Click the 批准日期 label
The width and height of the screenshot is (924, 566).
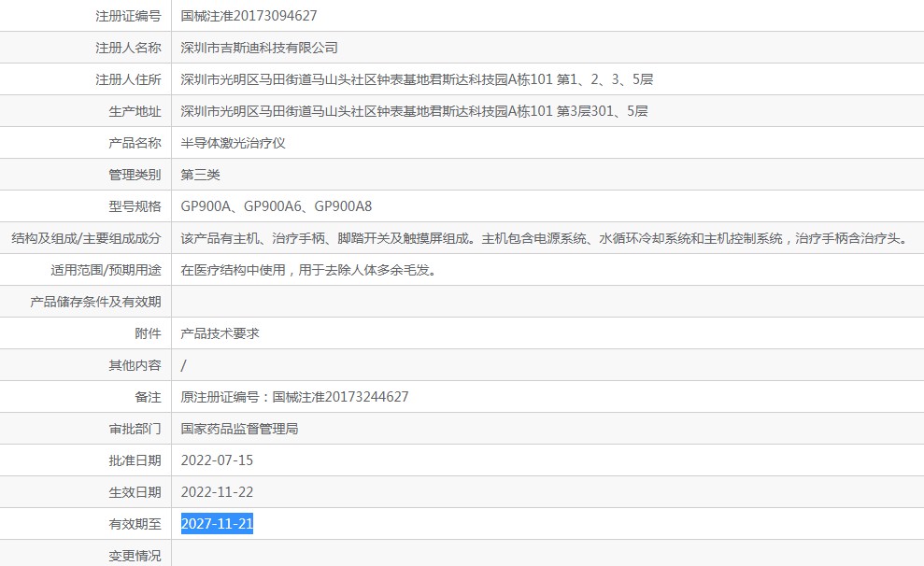(x=135, y=461)
